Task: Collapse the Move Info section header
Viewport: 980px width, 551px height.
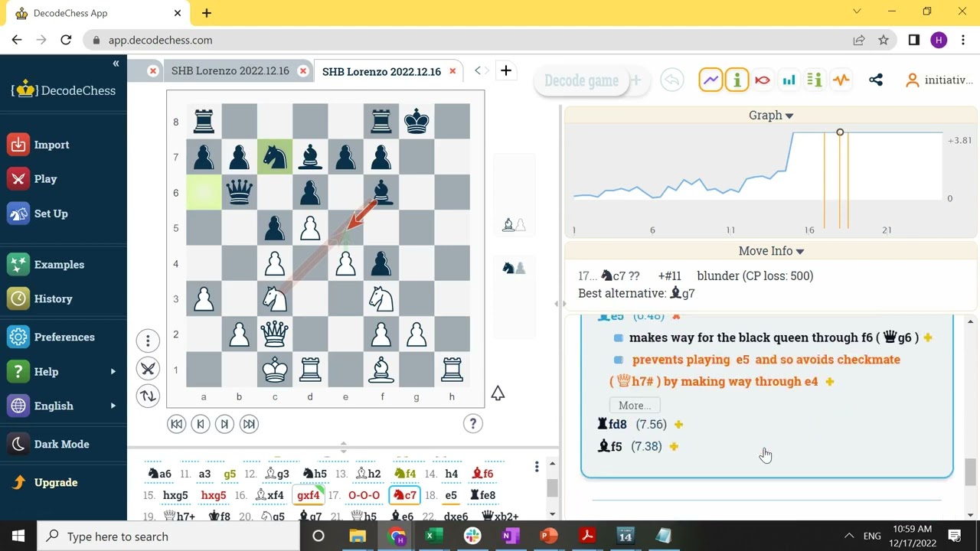Action: pyautogui.click(x=770, y=251)
